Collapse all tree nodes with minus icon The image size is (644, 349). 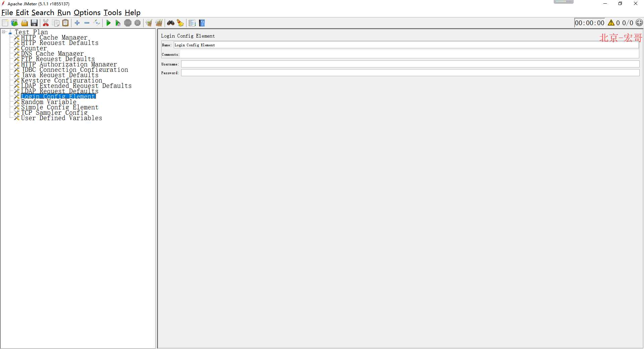click(x=87, y=23)
